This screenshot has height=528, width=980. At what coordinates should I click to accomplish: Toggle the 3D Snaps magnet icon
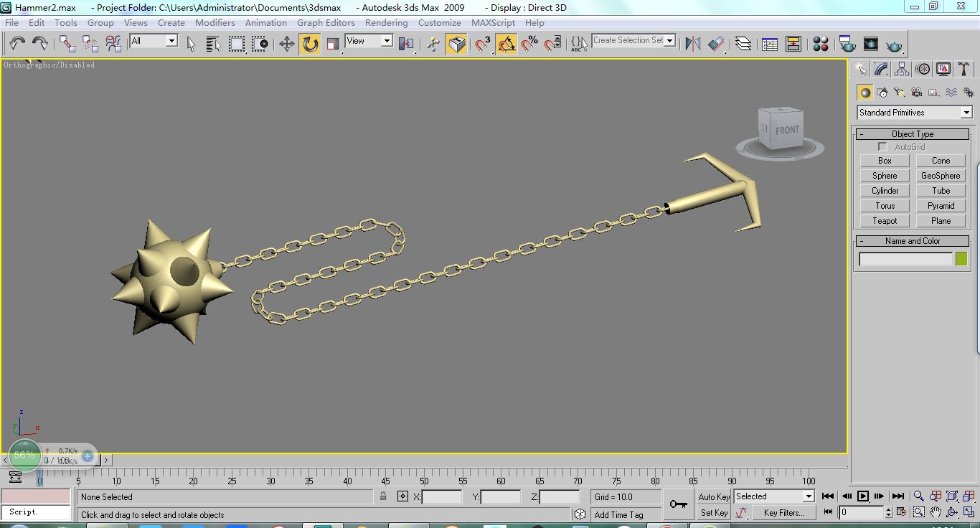coord(484,44)
